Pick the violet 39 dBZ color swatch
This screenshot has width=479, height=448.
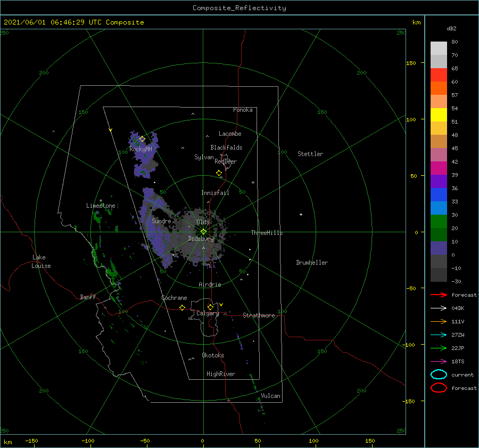[x=439, y=181]
